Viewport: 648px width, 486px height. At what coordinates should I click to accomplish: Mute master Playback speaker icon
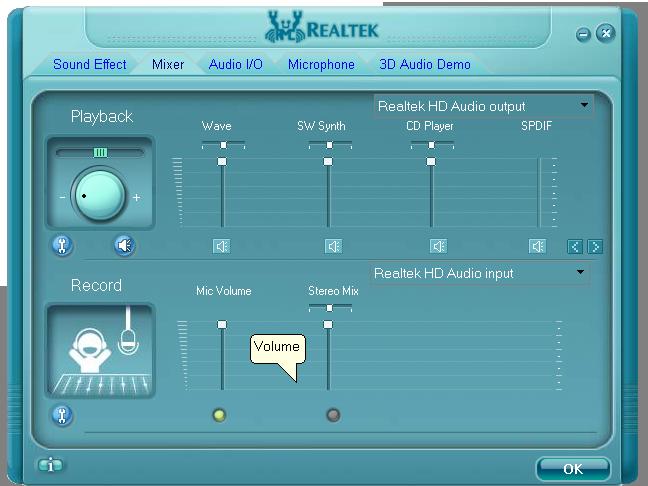pyautogui.click(x=124, y=245)
